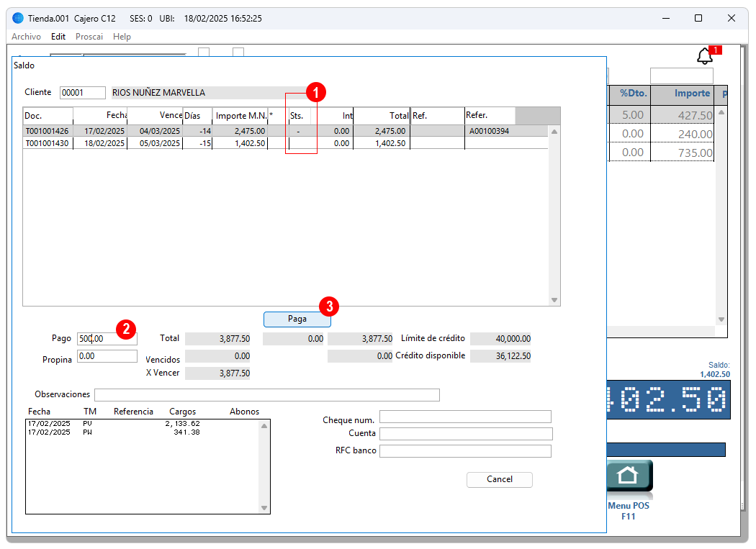The height and width of the screenshot is (549, 756).
Task: Click the Int column header
Action: click(x=332, y=116)
